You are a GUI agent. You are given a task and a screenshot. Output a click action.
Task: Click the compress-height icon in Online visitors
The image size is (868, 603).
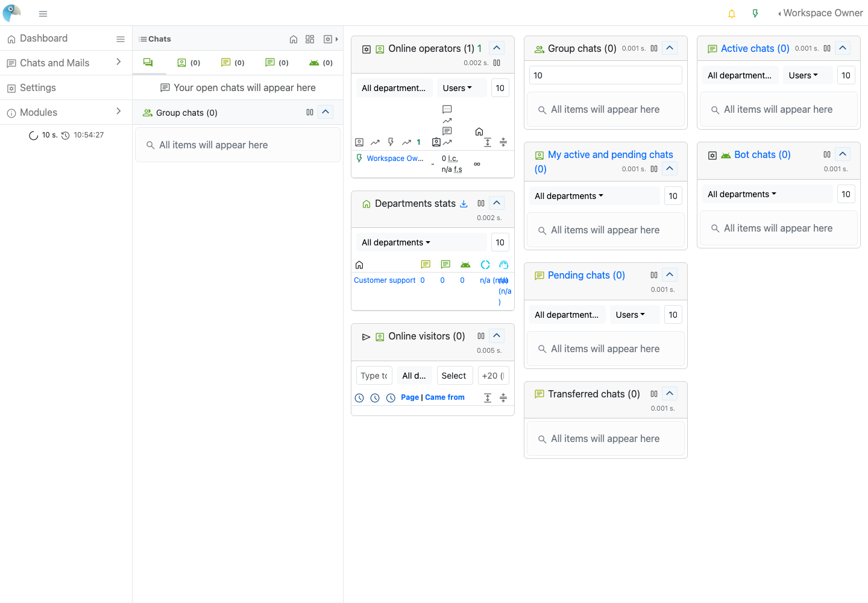(x=503, y=398)
